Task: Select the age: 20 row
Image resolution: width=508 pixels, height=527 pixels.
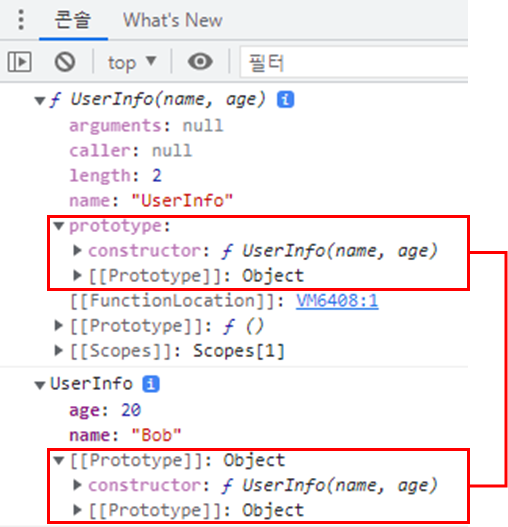Action: tap(105, 410)
